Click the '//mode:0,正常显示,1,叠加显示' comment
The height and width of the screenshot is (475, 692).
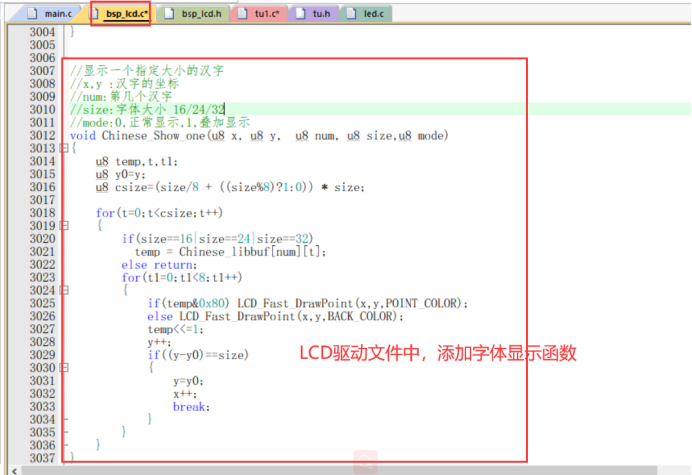click(160, 122)
